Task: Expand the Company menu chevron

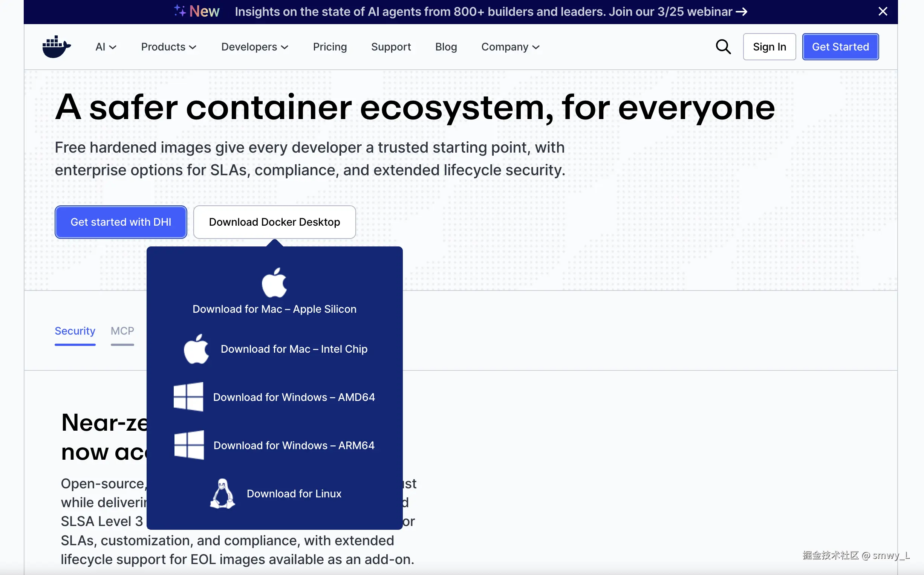Action: [536, 47]
